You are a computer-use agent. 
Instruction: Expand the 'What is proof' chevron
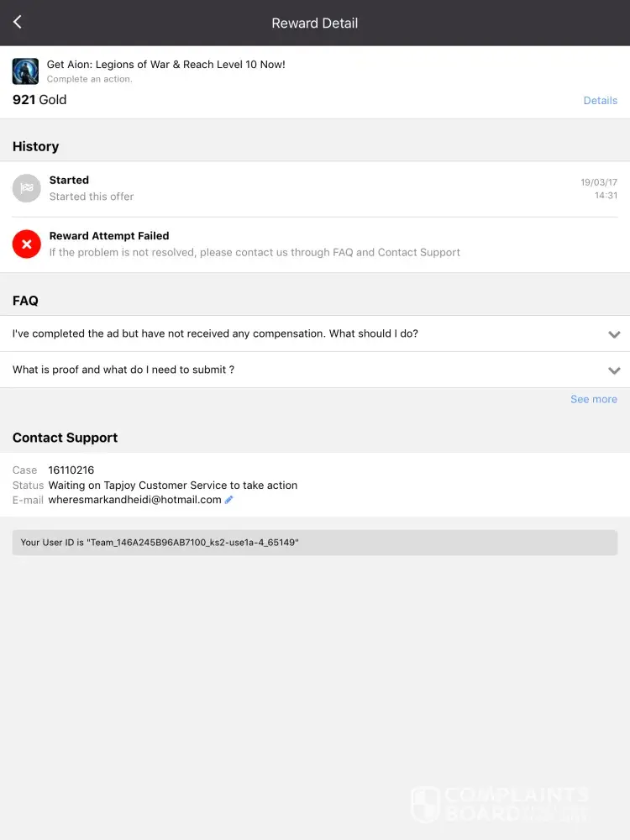coord(614,370)
